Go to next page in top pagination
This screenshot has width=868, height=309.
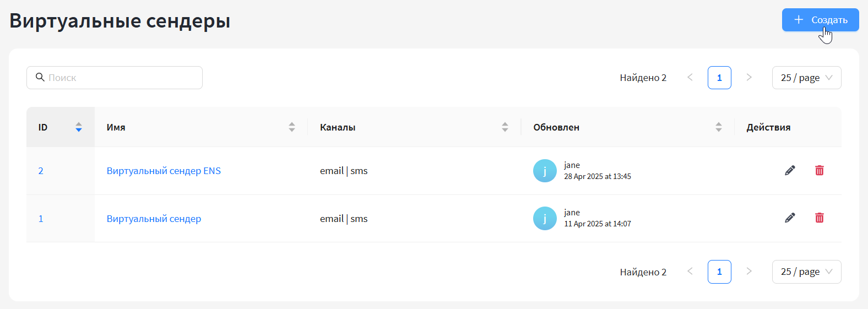click(749, 78)
